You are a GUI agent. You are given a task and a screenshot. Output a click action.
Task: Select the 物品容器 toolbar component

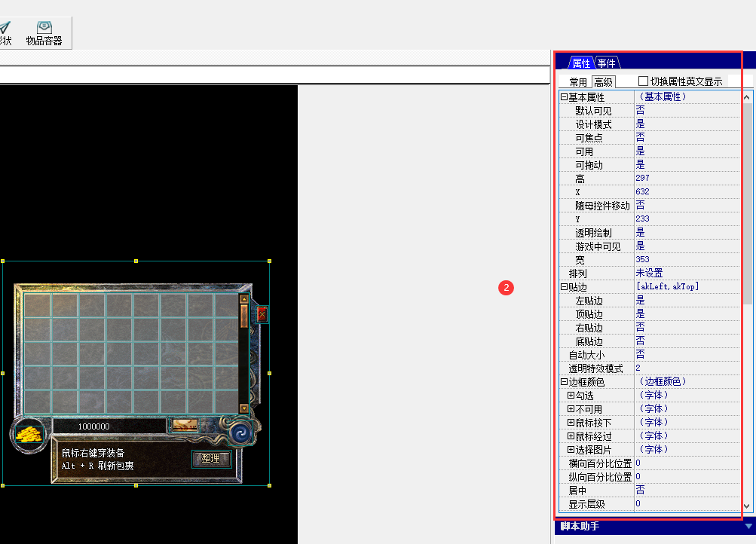coord(44,33)
